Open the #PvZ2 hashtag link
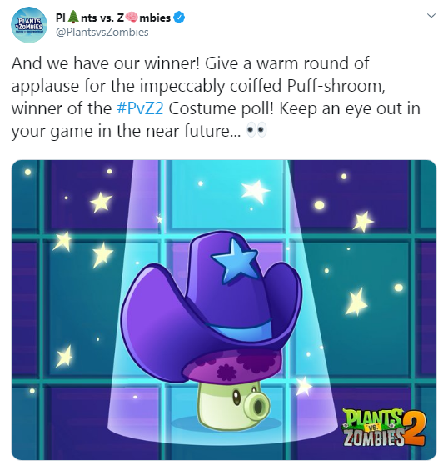 (140, 108)
